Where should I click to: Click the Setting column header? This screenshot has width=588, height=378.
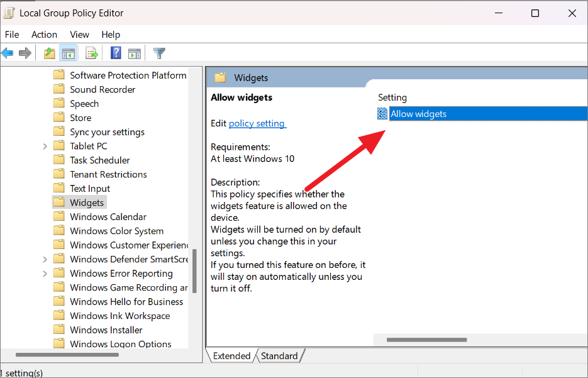click(392, 97)
